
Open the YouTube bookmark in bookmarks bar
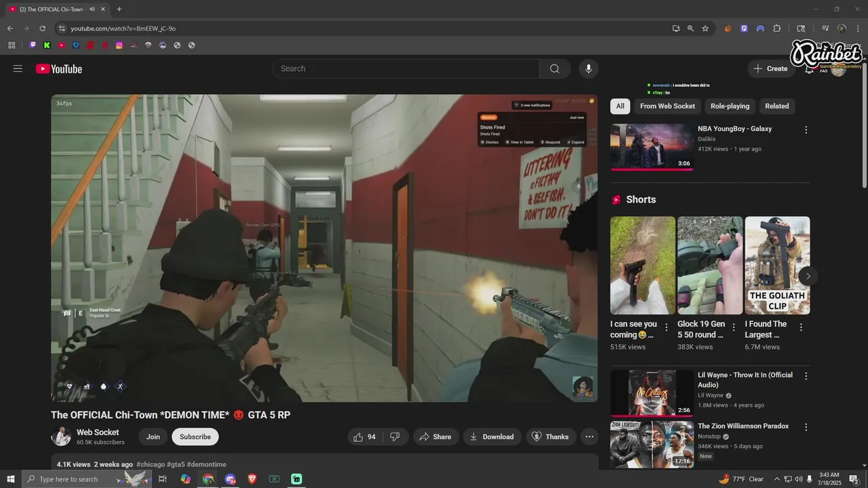click(62, 45)
